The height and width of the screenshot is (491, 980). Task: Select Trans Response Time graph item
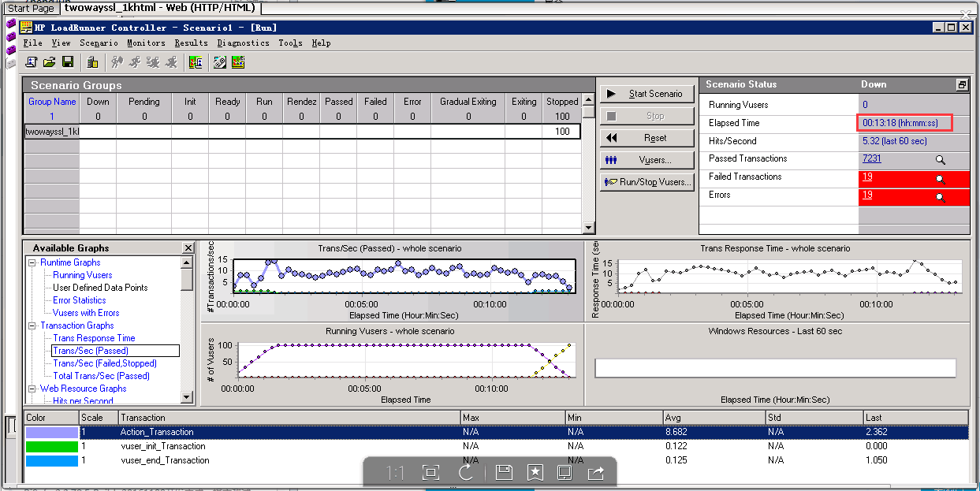click(x=94, y=338)
